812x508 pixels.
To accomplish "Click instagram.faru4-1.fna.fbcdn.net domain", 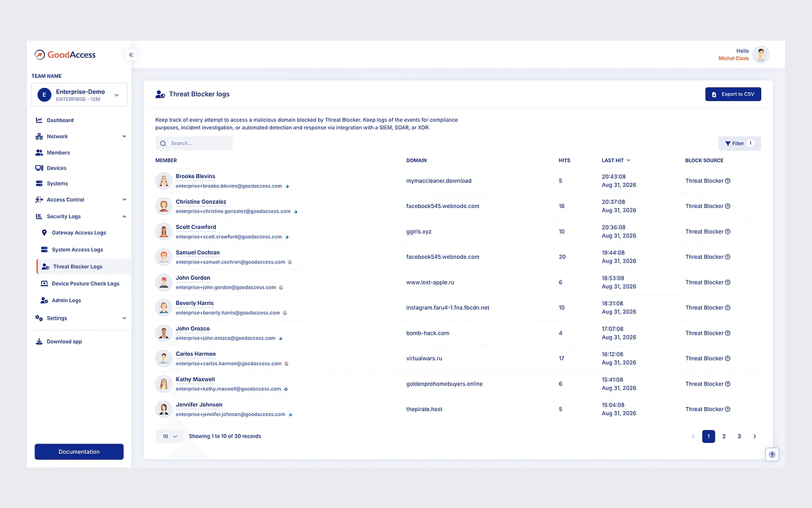I will (x=447, y=308).
